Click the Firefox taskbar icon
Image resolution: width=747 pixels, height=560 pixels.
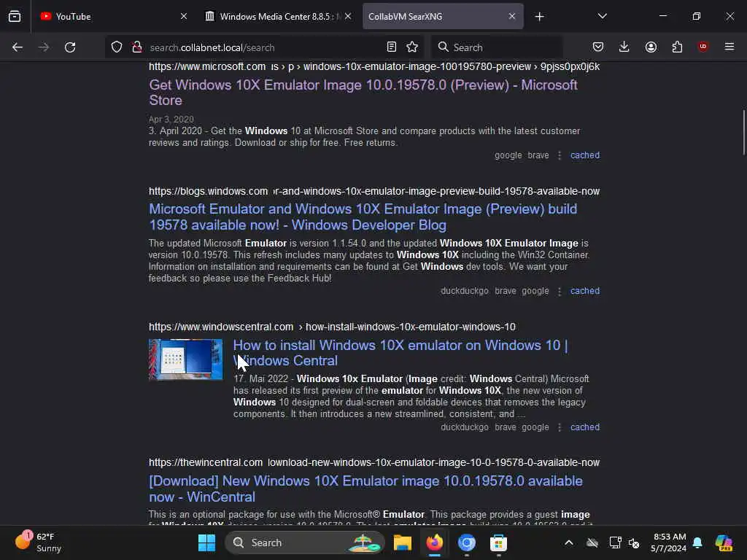(435, 542)
